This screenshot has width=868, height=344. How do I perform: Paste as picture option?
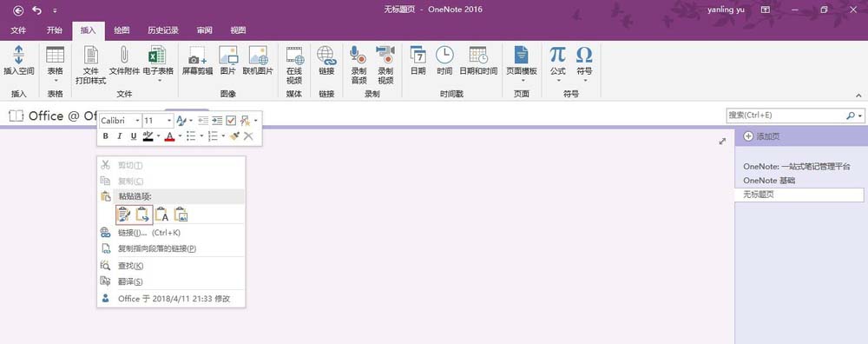(x=181, y=215)
